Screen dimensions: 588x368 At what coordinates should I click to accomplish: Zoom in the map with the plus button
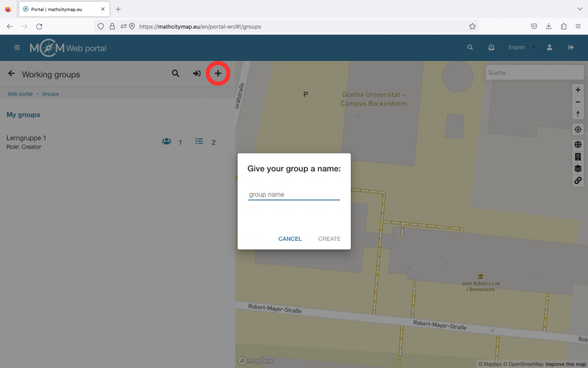578,90
